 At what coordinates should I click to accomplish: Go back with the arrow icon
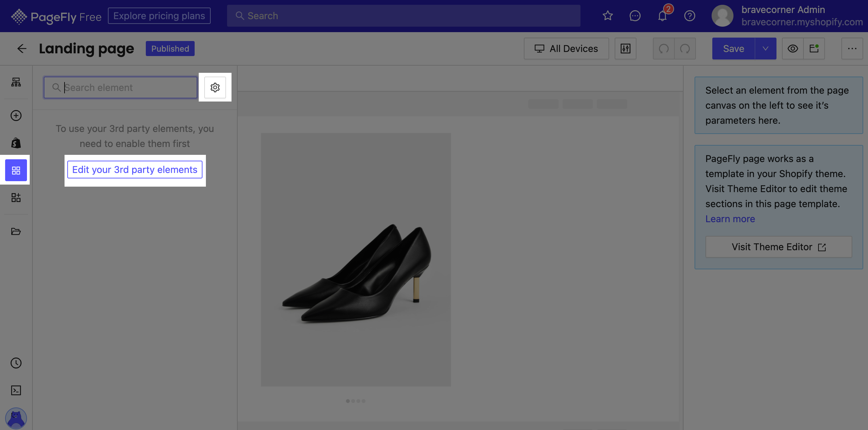[x=22, y=49]
